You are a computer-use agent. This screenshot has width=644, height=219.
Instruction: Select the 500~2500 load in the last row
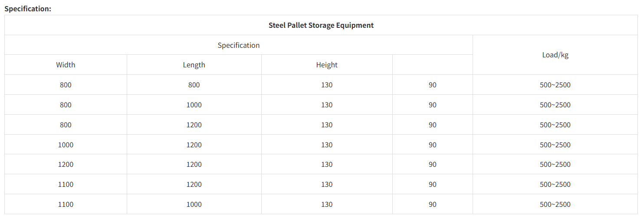click(555, 204)
